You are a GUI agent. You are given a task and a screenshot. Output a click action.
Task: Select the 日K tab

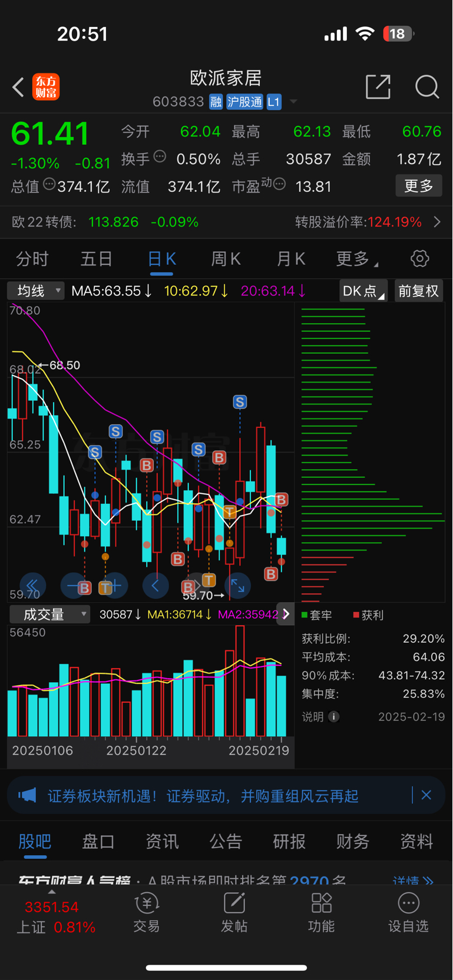point(161,259)
